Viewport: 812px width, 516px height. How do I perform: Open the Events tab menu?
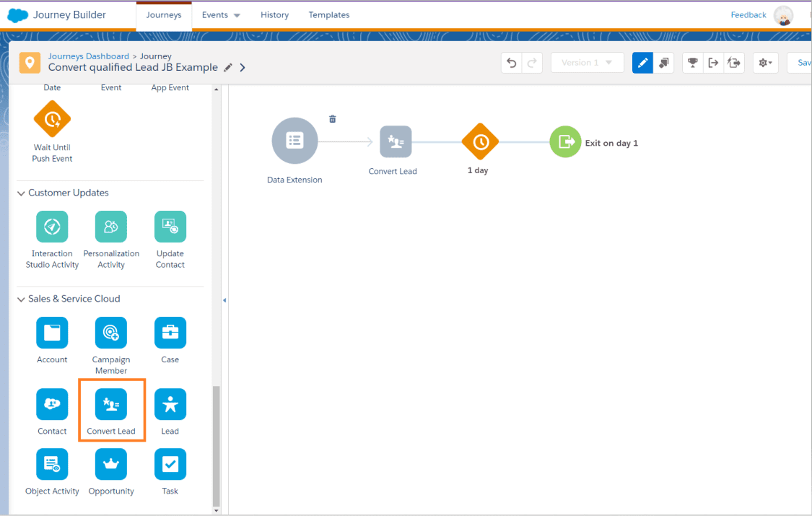tap(221, 15)
